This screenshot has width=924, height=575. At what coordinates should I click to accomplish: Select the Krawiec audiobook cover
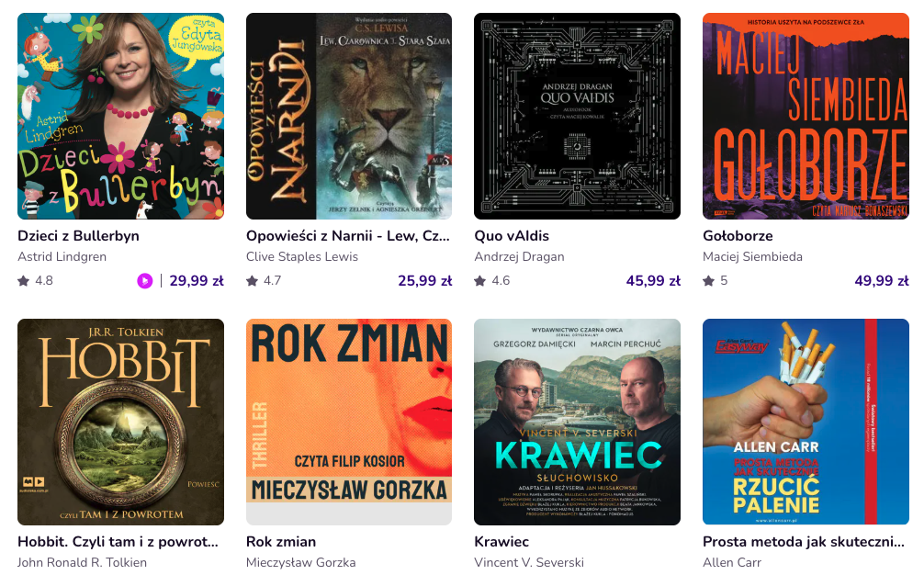click(x=577, y=422)
